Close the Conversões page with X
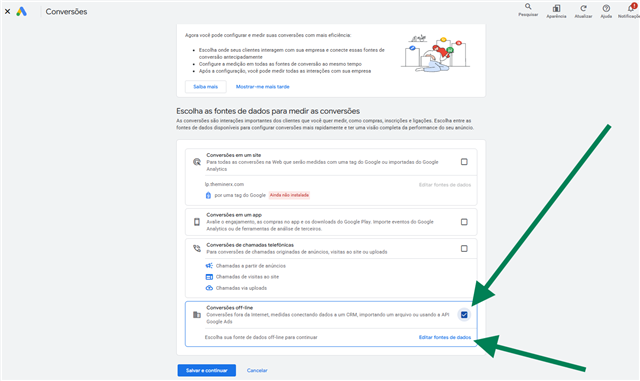 (x=7, y=11)
